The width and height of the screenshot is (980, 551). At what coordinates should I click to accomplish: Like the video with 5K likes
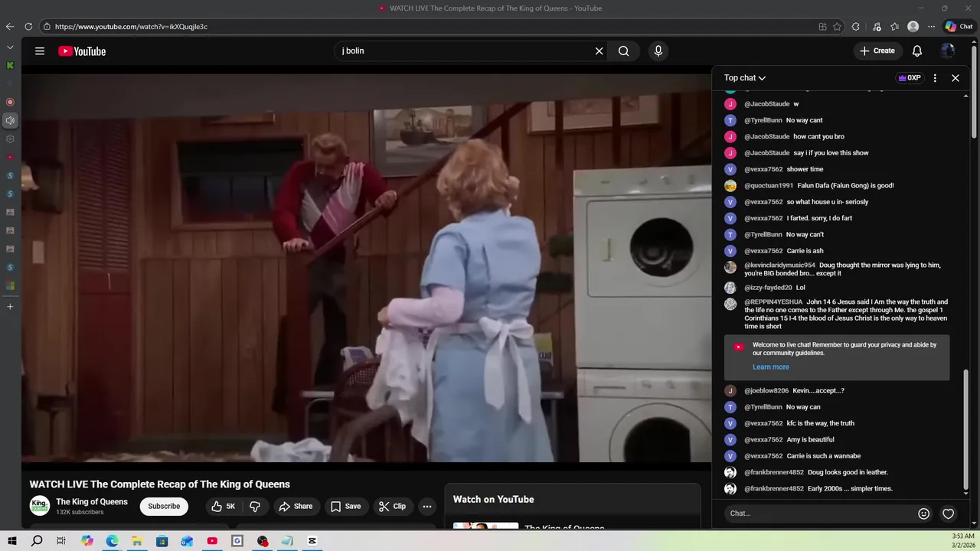click(224, 506)
